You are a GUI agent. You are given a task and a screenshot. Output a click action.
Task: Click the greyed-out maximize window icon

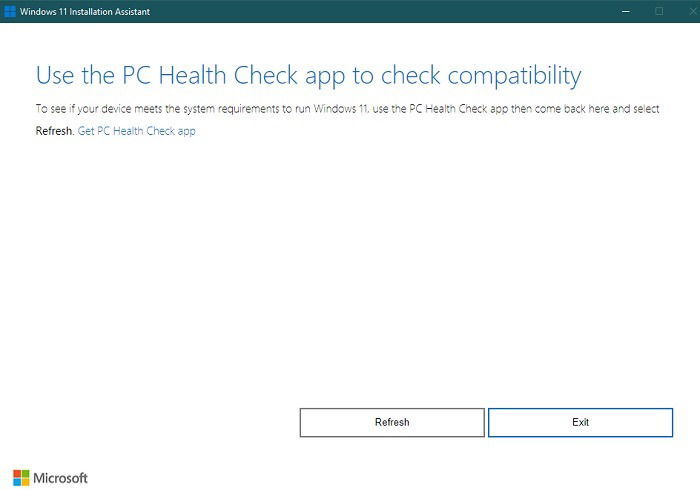click(659, 11)
